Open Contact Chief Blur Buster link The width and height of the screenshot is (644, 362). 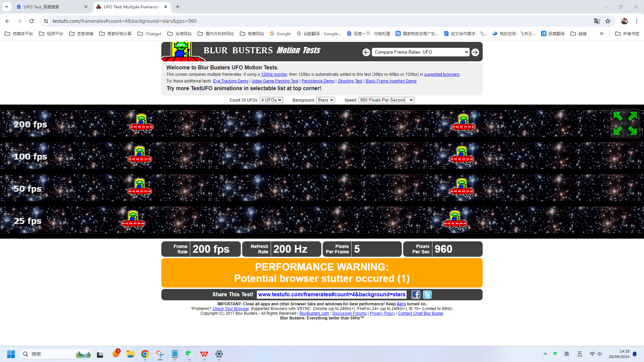pos(421,313)
